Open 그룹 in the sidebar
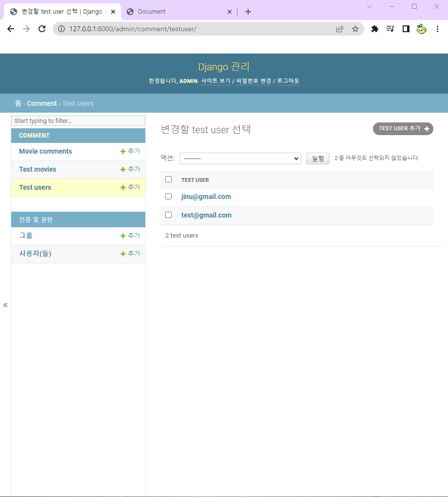The width and height of the screenshot is (448, 497). (26, 236)
